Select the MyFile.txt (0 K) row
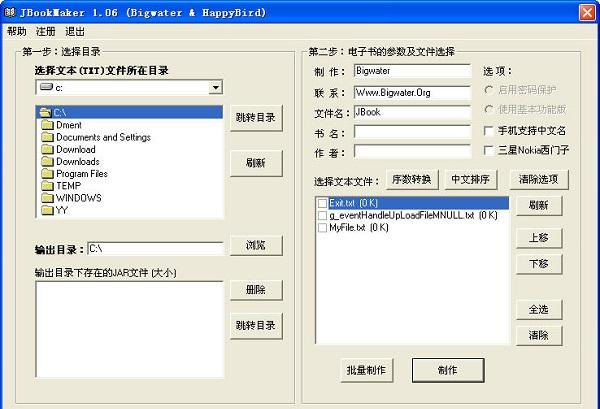Viewport: 600px width, 409px height. [412, 228]
